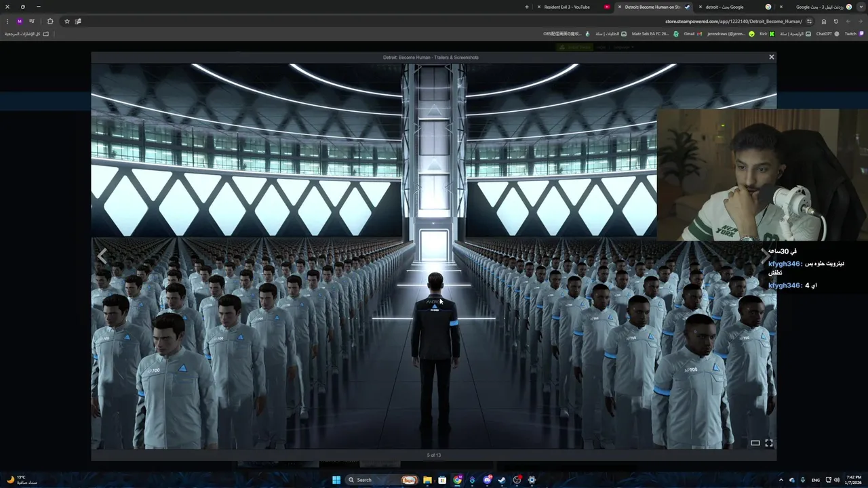Screen dimensions: 868x488
Task: Open the extensions puzzle icon
Action: pyautogui.click(x=50, y=21)
